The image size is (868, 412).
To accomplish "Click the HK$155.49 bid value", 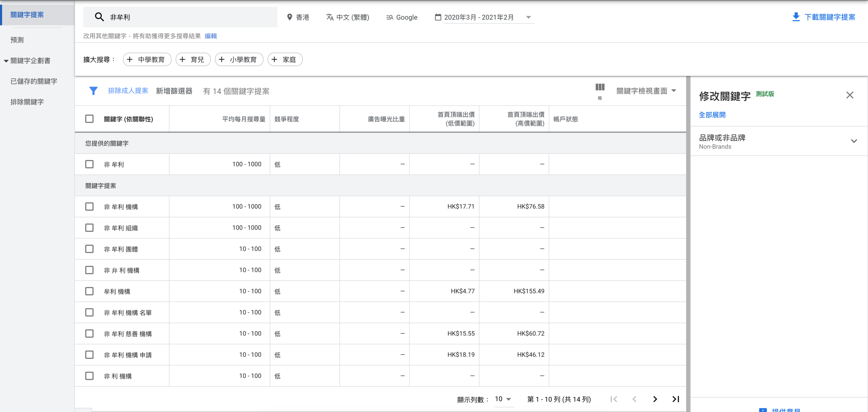I will click(529, 291).
